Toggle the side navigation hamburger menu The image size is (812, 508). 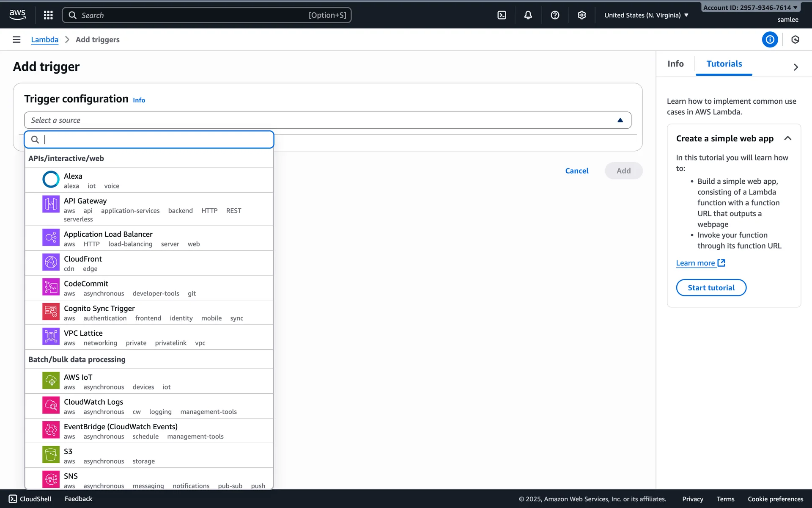pos(16,39)
